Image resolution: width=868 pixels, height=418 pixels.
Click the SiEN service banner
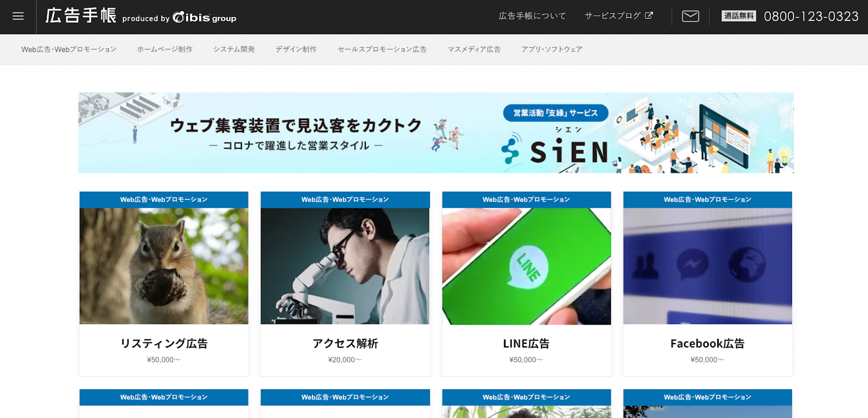[436, 133]
